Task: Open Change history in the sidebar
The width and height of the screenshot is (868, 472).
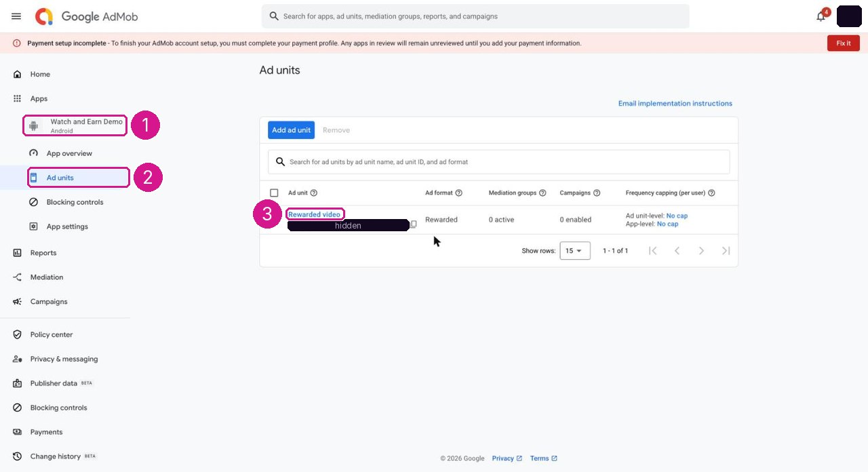Action: [55, 457]
